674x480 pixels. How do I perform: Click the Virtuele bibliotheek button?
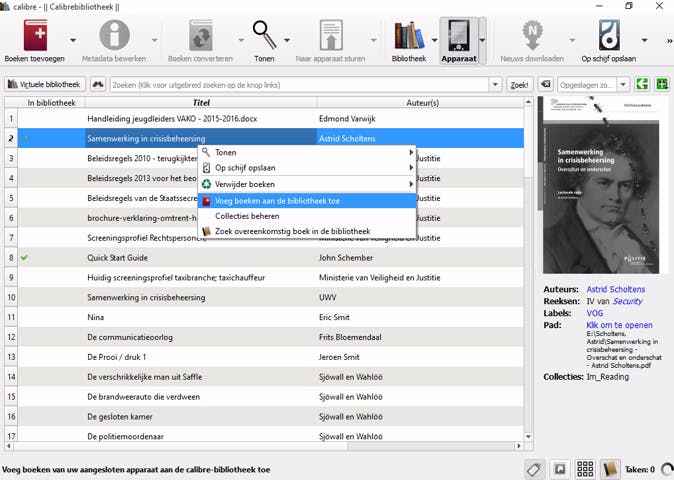(x=45, y=84)
